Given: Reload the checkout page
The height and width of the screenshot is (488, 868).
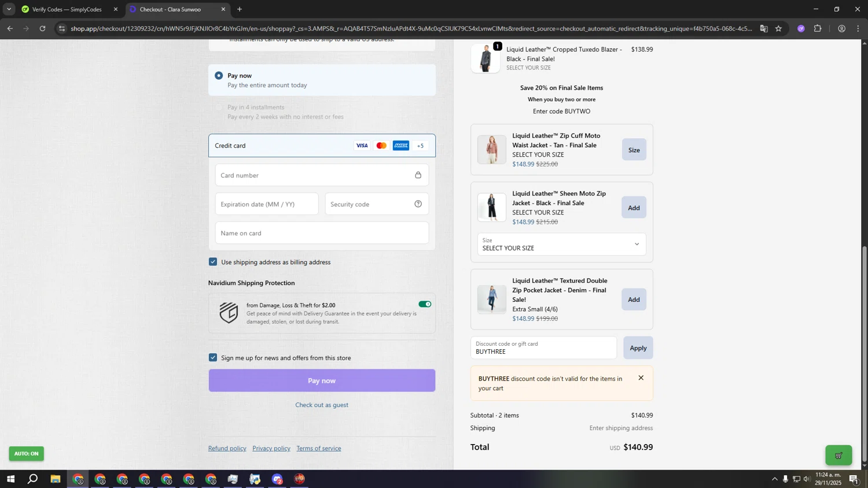Looking at the screenshot, I should pyautogui.click(x=42, y=28).
